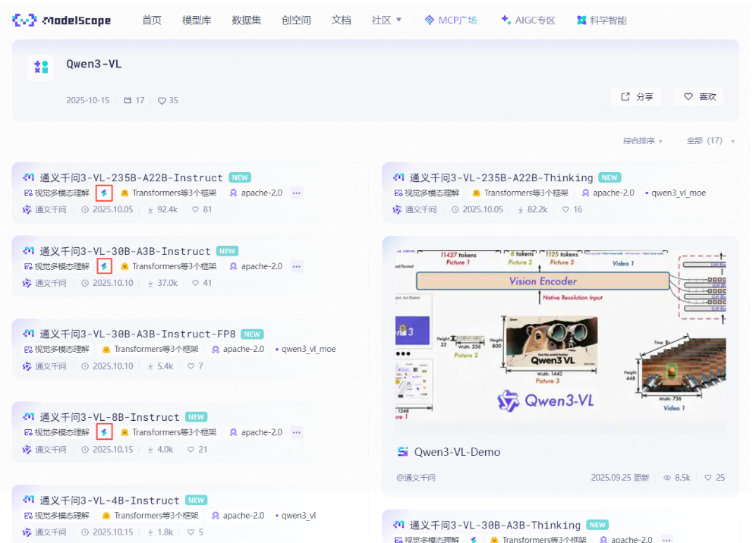The image size is (756, 543).
Task: Click 通义千问 author icon on 235B-A22B-Instruct card
Action: pyautogui.click(x=27, y=209)
